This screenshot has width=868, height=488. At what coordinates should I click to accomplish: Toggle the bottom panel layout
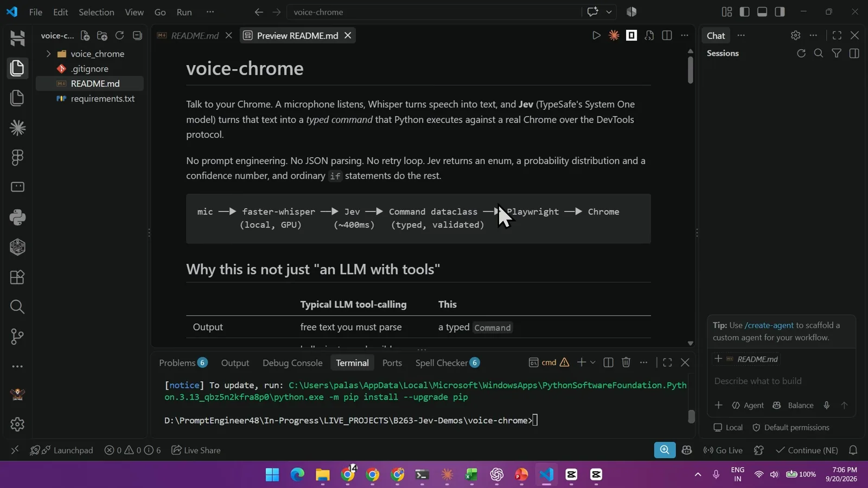762,12
